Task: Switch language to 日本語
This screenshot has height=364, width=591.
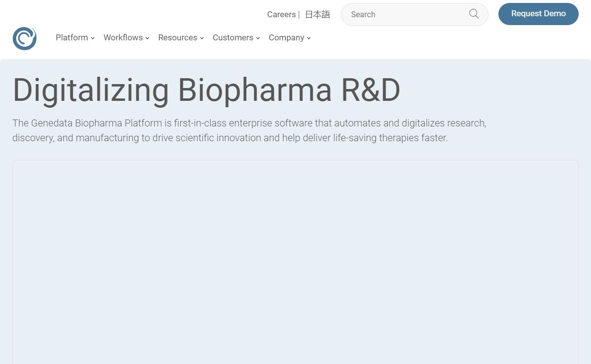Action: [318, 15]
